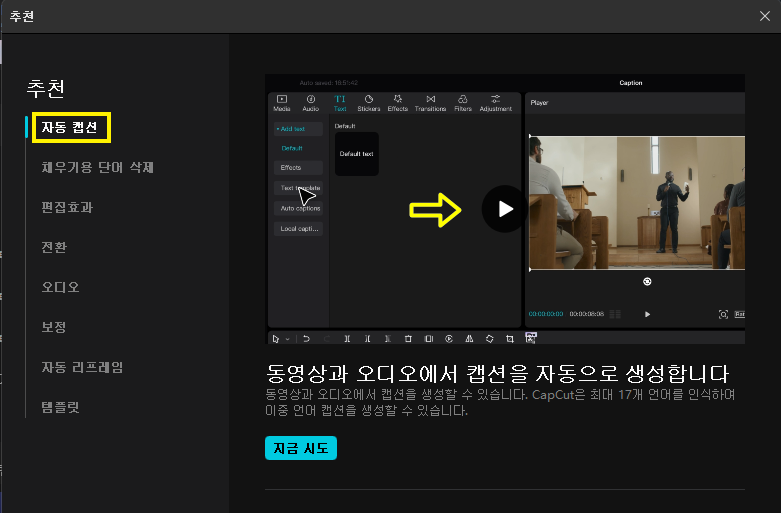Viewport: 781px width, 513px height.
Task: Click the large 추천 heading above the sidebar list
Action: [x=46, y=89]
